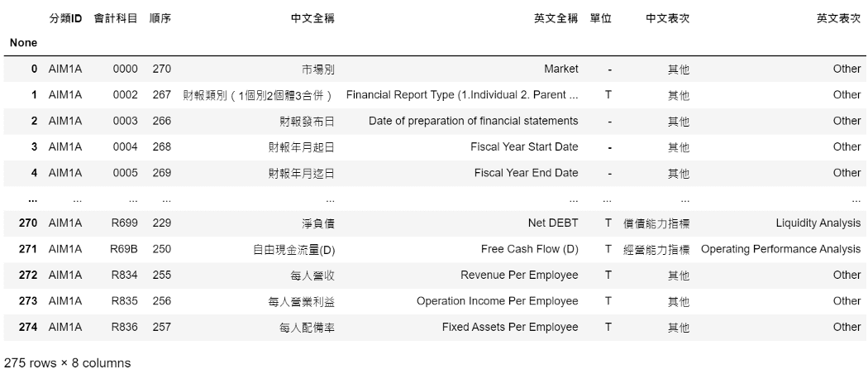Screen dimensions: 868x374
Task: Click the R69B account code cell
Action: coord(125,249)
